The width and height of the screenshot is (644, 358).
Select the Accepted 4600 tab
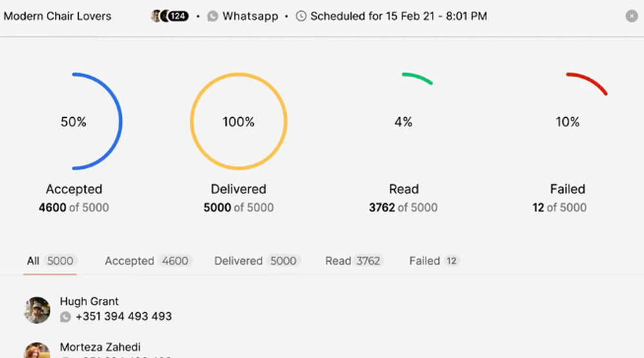pyautogui.click(x=147, y=261)
